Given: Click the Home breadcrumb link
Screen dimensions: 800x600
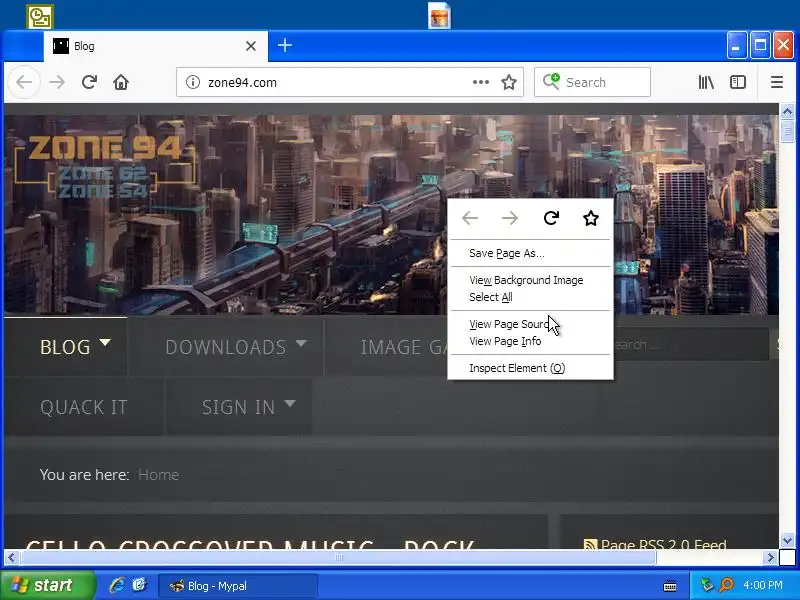Looking at the screenshot, I should tap(159, 474).
